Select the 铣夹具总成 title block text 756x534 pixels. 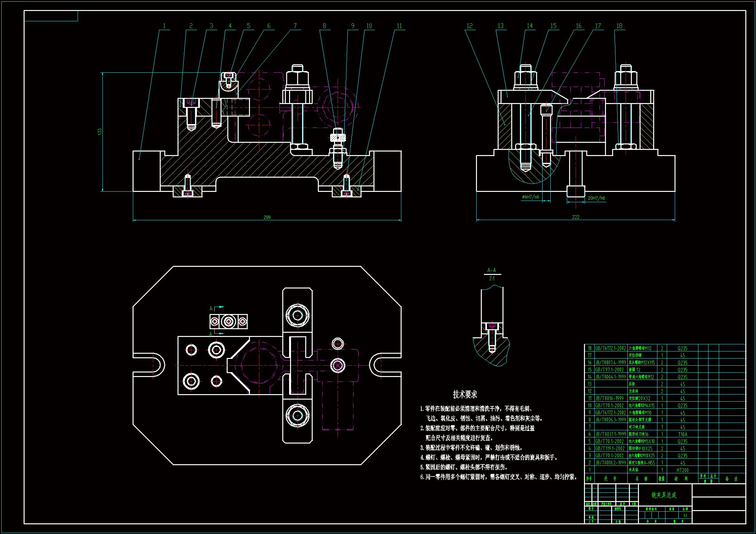tap(664, 495)
